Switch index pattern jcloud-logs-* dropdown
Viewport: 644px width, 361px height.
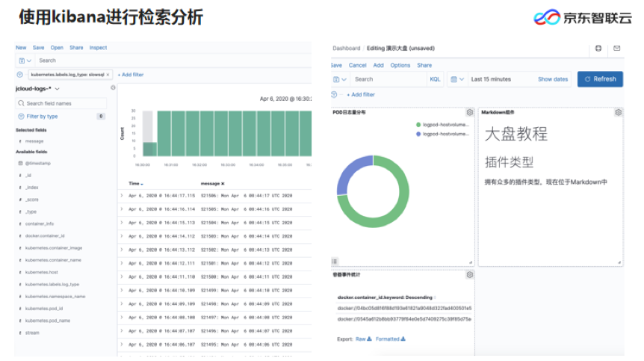click(37, 89)
